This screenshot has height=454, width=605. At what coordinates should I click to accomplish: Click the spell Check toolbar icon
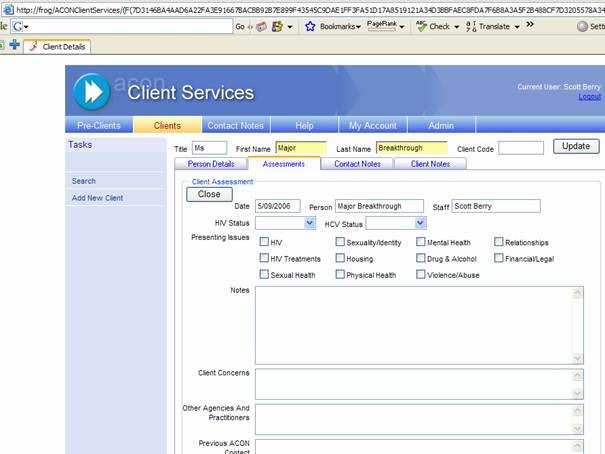pos(422,27)
